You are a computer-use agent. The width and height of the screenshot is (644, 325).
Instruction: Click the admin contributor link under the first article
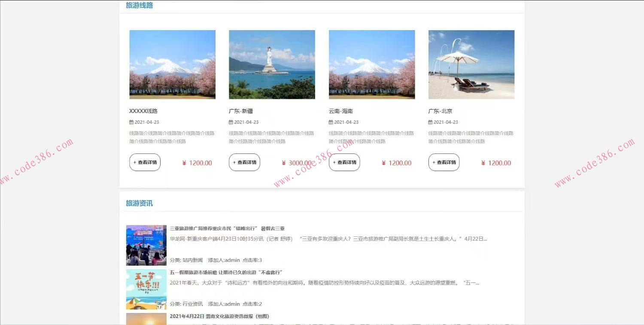tap(232, 260)
